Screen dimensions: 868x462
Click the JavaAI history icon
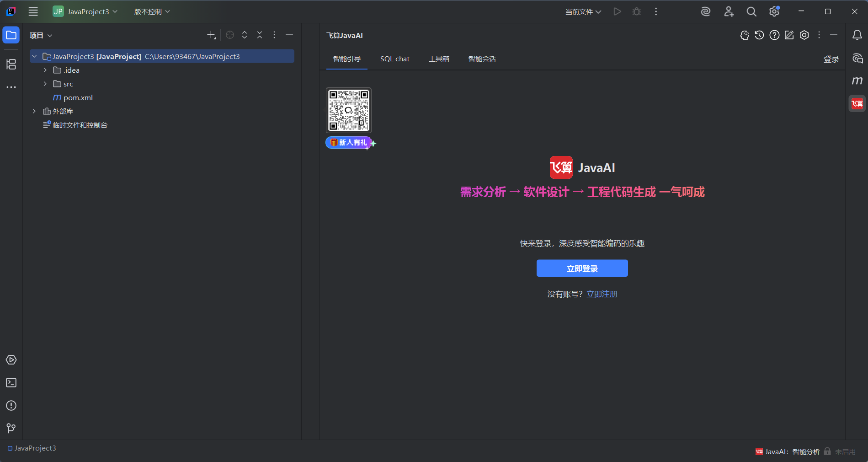[759, 35]
